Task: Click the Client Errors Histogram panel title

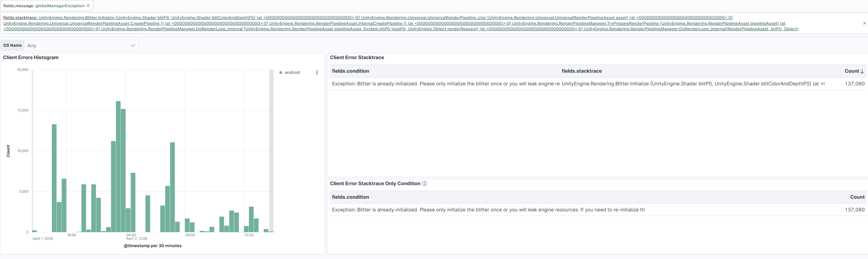Action: (31, 58)
